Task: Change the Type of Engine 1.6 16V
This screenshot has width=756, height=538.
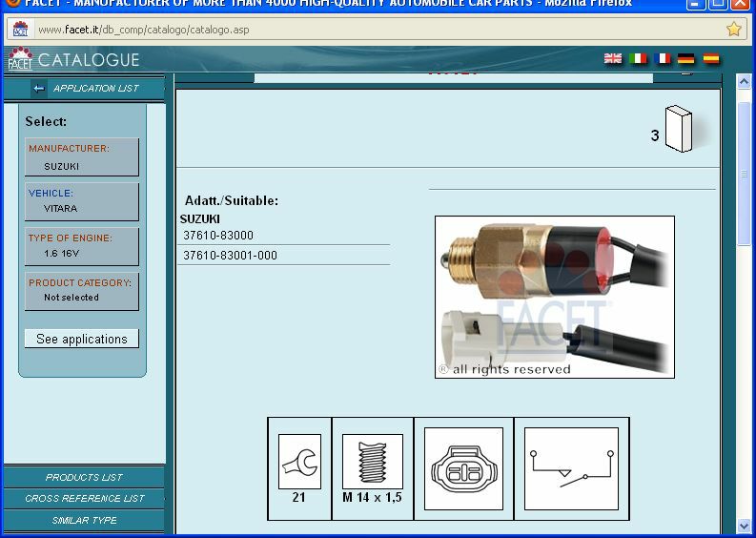Action: coord(81,246)
